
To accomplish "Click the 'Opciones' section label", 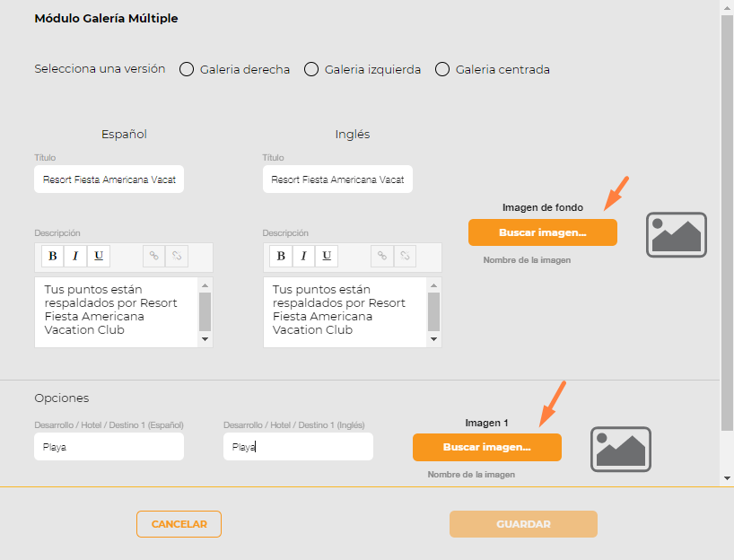I will [x=62, y=398].
